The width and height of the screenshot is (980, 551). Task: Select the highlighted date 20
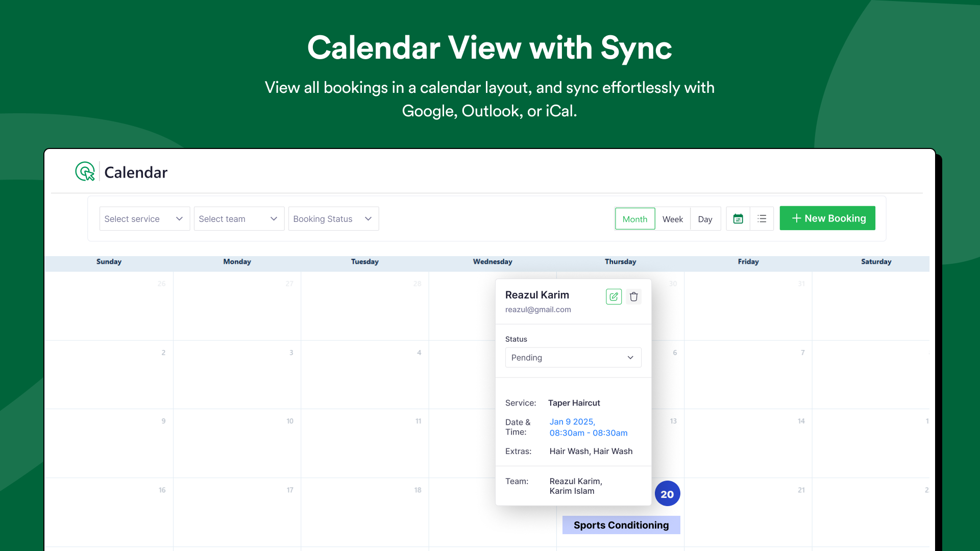pyautogui.click(x=667, y=494)
